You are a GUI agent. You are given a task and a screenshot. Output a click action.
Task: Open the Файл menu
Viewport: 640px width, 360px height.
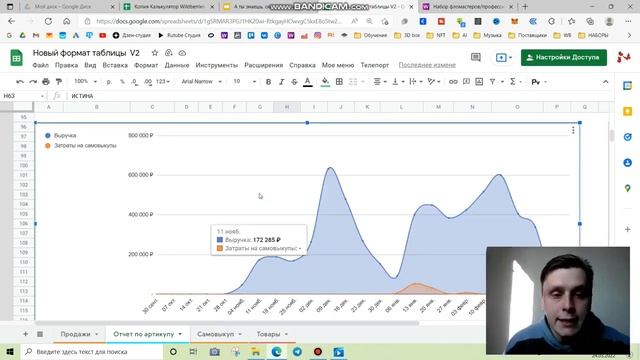point(40,65)
